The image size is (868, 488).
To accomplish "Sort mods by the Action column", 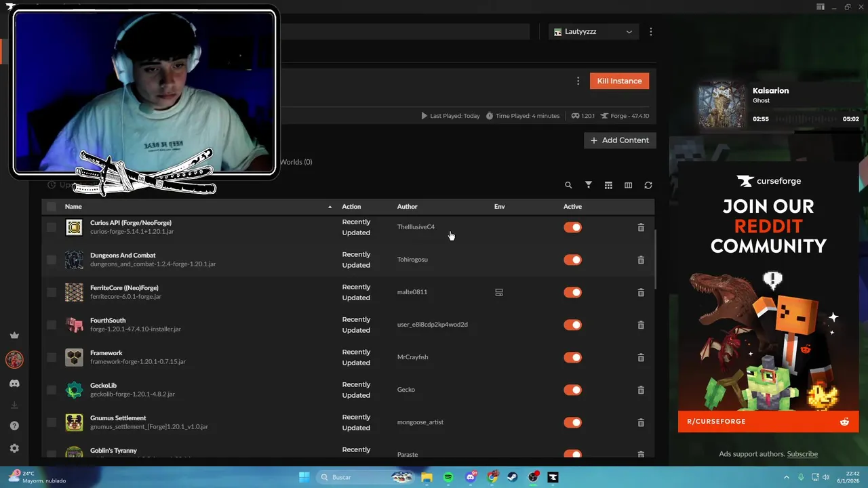I will click(x=351, y=207).
